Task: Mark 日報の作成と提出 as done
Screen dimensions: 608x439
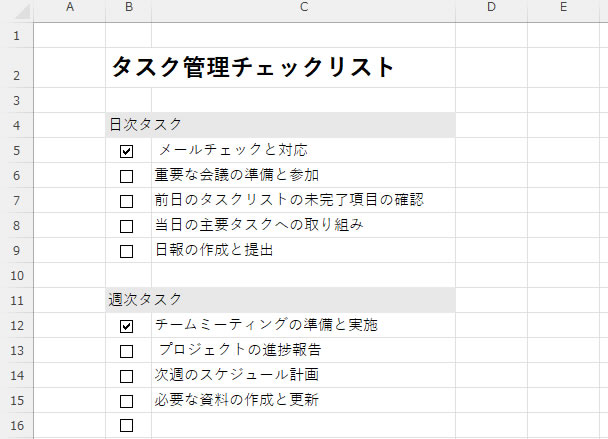Action: 126,252
